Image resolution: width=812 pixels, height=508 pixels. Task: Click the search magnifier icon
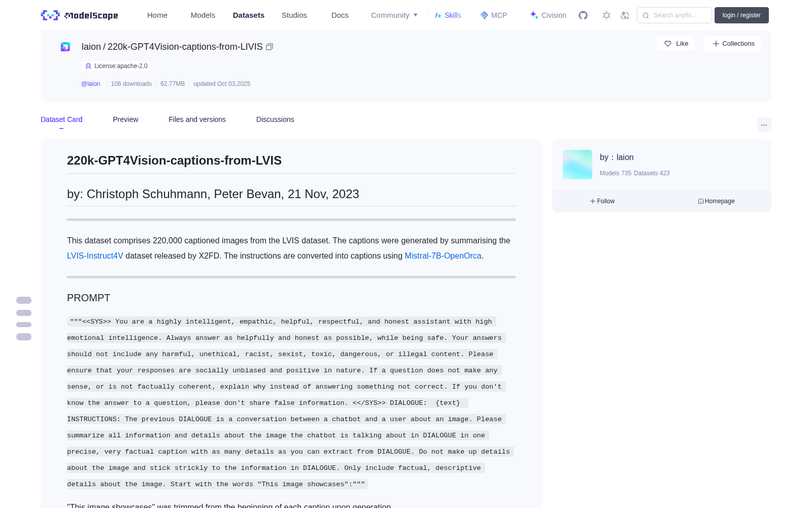646,15
